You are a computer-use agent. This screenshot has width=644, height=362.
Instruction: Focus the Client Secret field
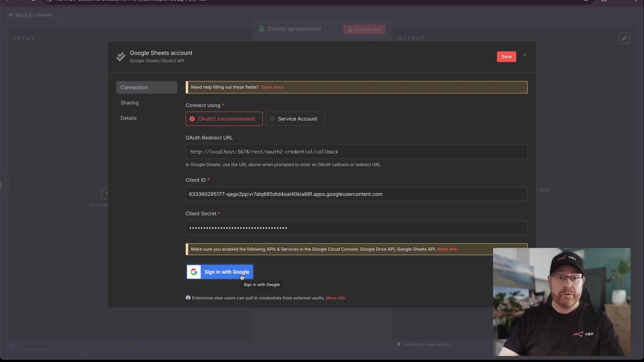tap(356, 228)
